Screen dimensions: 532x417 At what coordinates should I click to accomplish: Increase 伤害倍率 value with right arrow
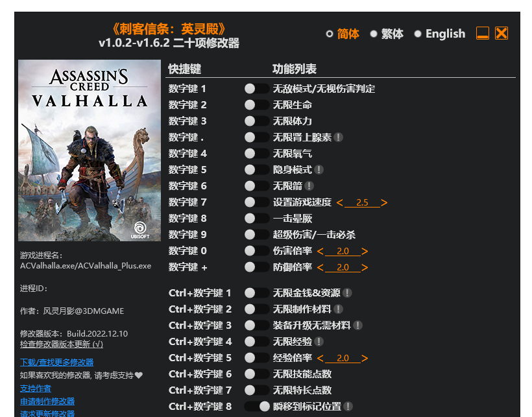[365, 251]
